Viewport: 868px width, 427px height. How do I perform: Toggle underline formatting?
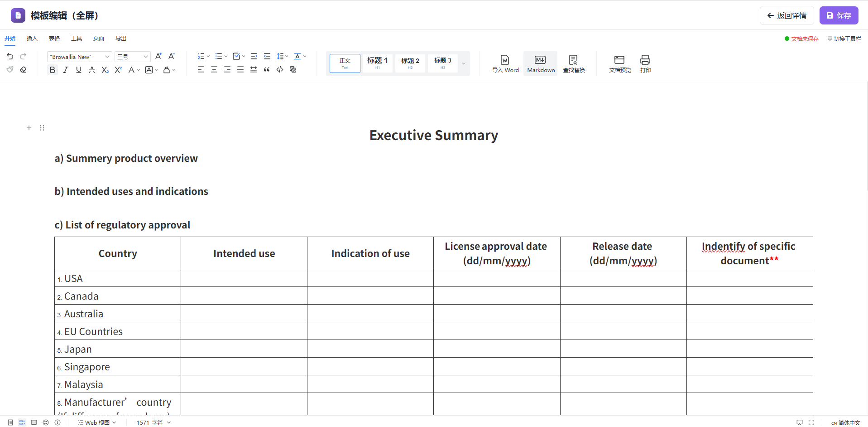tap(79, 70)
